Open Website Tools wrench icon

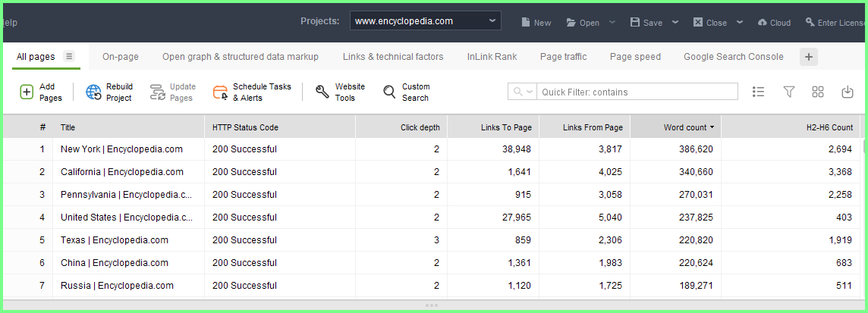pyautogui.click(x=322, y=92)
